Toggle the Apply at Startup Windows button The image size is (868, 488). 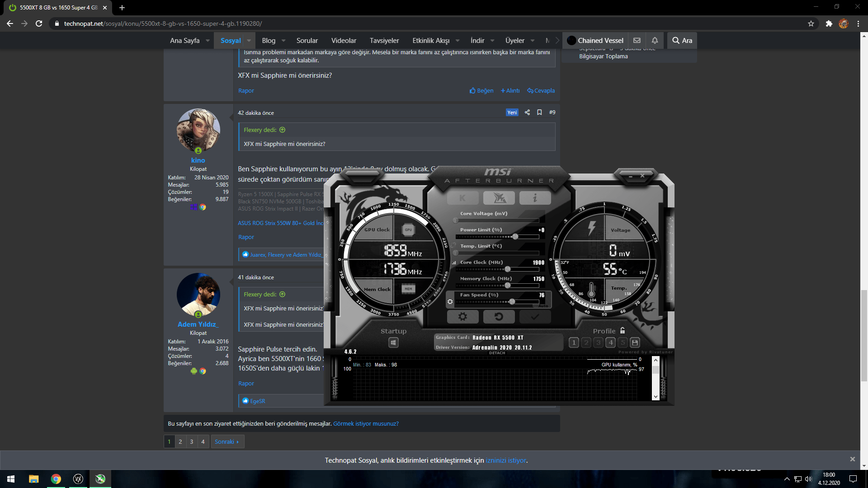tap(393, 343)
